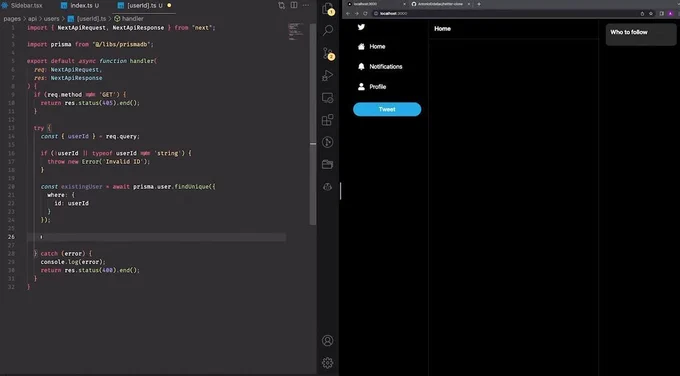Switch to the index.ts editor tab
Screen dimensions: 680x376
80,6
